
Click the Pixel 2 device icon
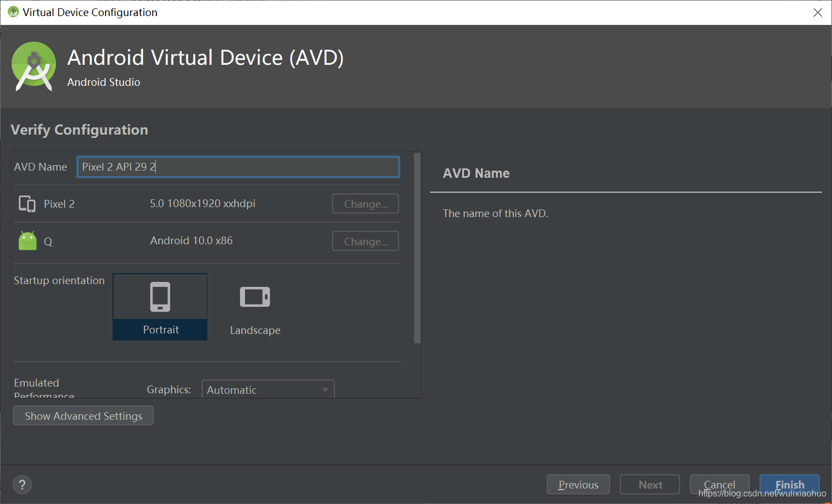point(27,204)
